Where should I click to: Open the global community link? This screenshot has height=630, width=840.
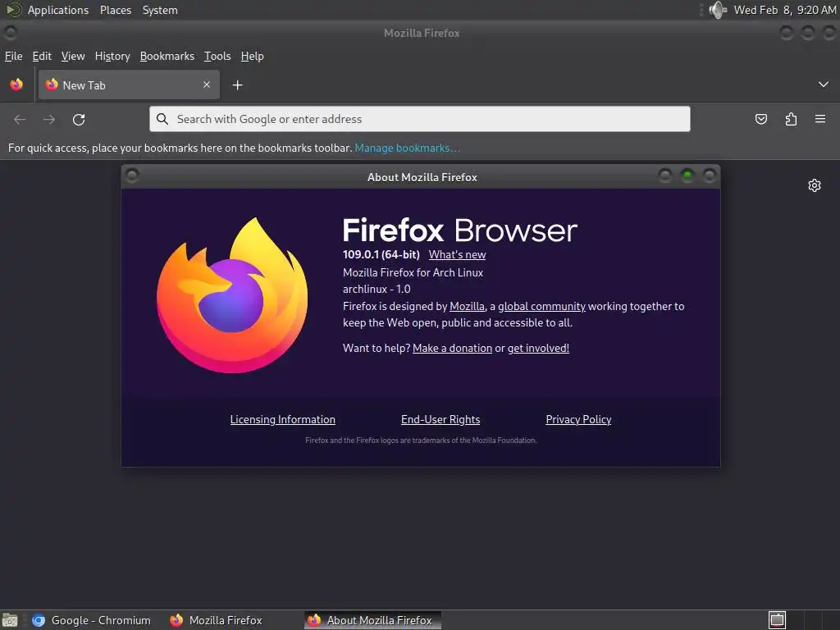coord(541,307)
